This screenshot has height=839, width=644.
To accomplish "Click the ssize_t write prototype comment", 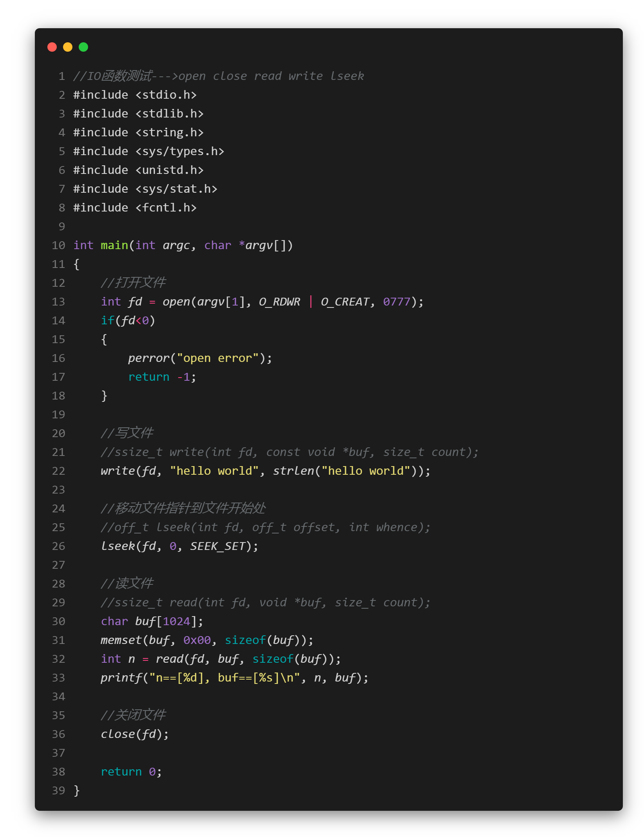I will pos(290,452).
